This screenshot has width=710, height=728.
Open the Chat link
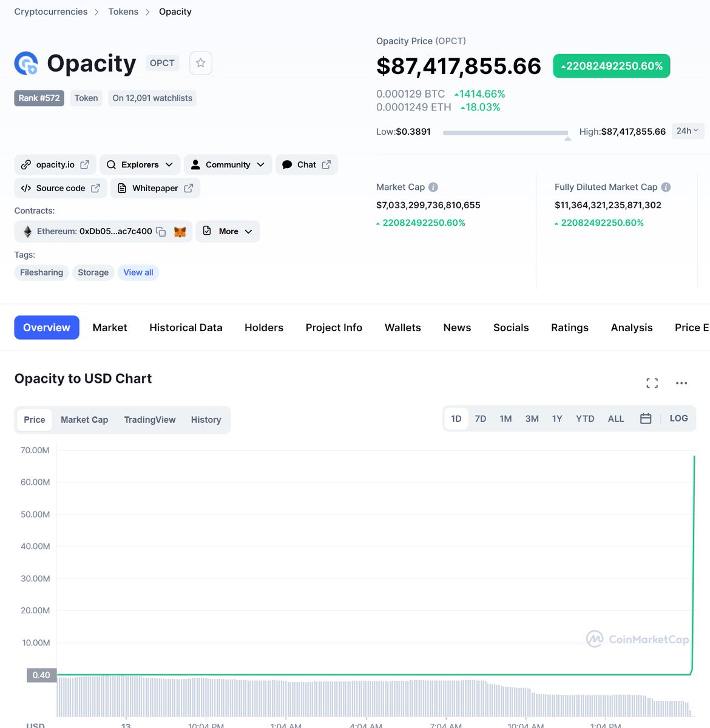[306, 164]
